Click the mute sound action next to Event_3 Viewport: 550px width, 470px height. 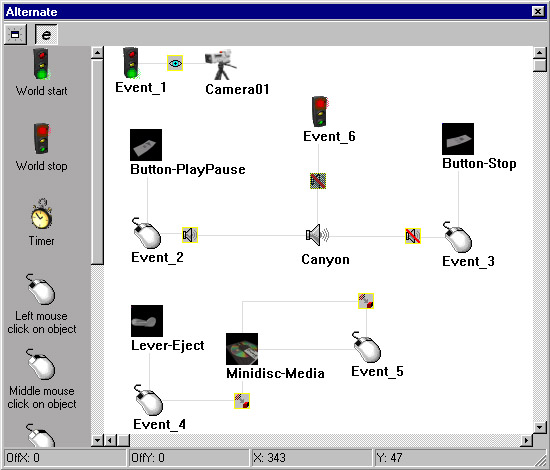tap(413, 236)
